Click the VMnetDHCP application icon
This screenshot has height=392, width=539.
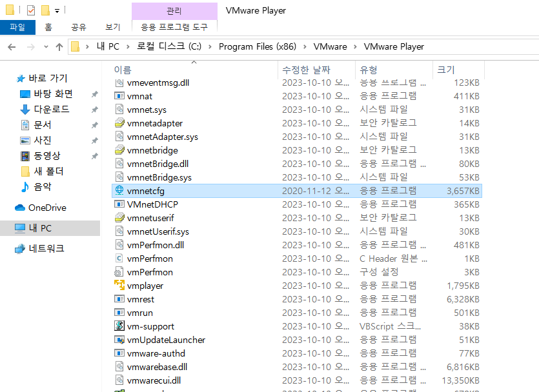[119, 204]
